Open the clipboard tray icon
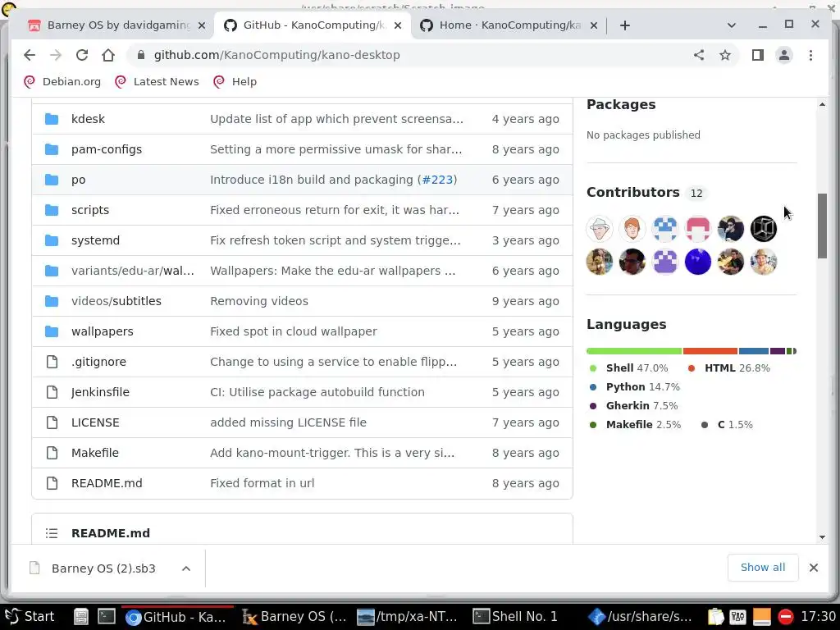This screenshot has height=630, width=840. click(x=715, y=617)
